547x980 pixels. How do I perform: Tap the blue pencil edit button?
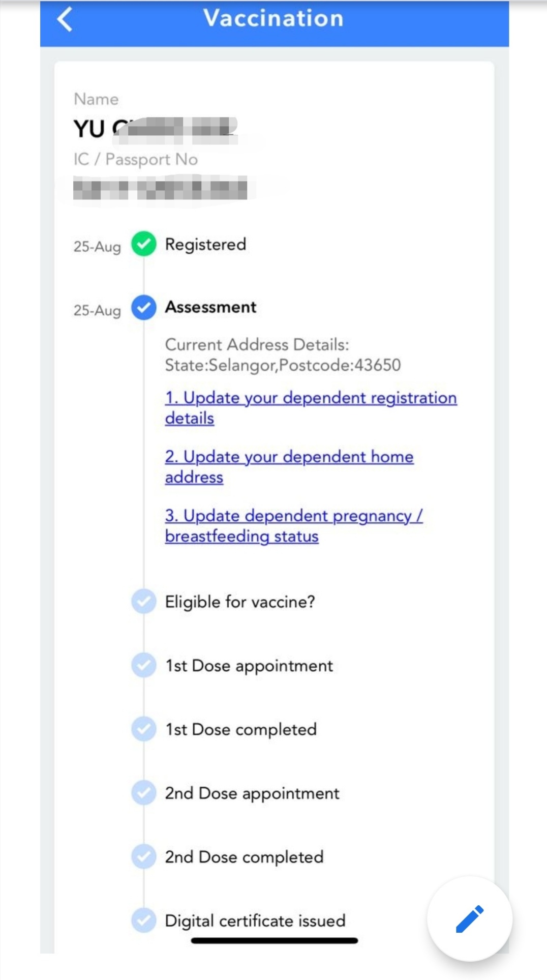tap(470, 918)
